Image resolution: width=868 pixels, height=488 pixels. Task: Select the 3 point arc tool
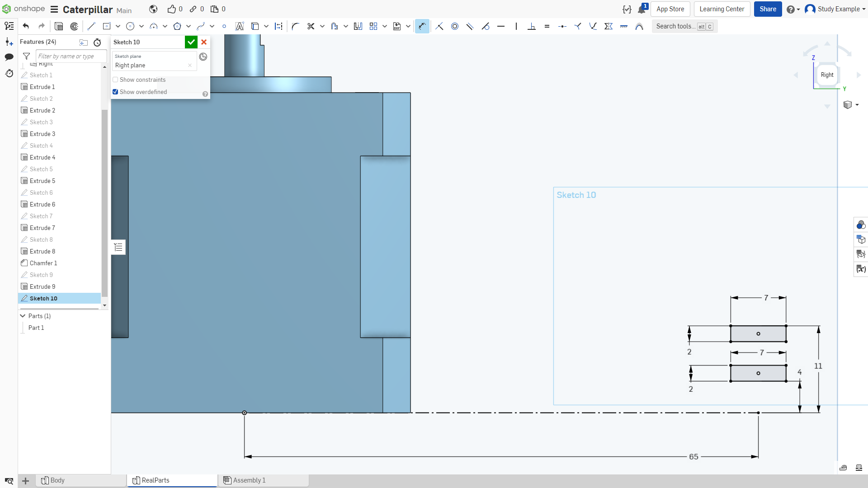click(154, 26)
